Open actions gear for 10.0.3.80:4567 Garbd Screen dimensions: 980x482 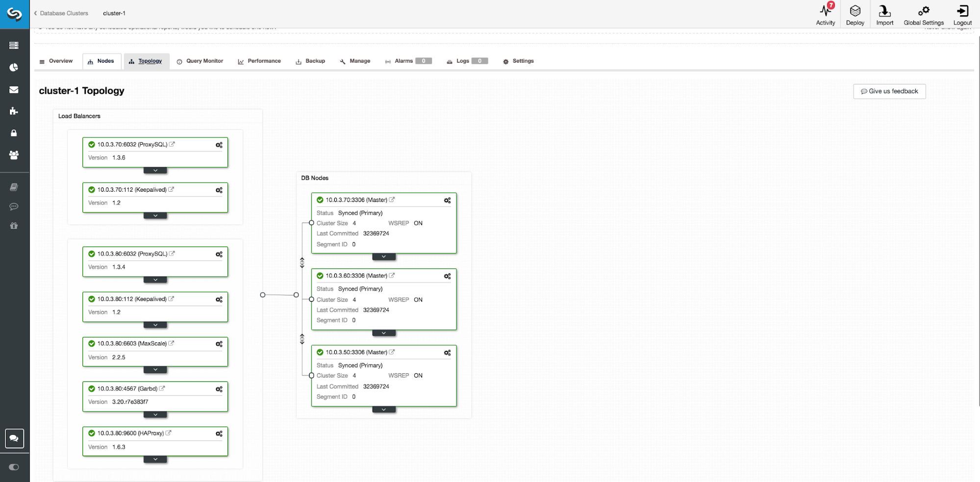219,389
